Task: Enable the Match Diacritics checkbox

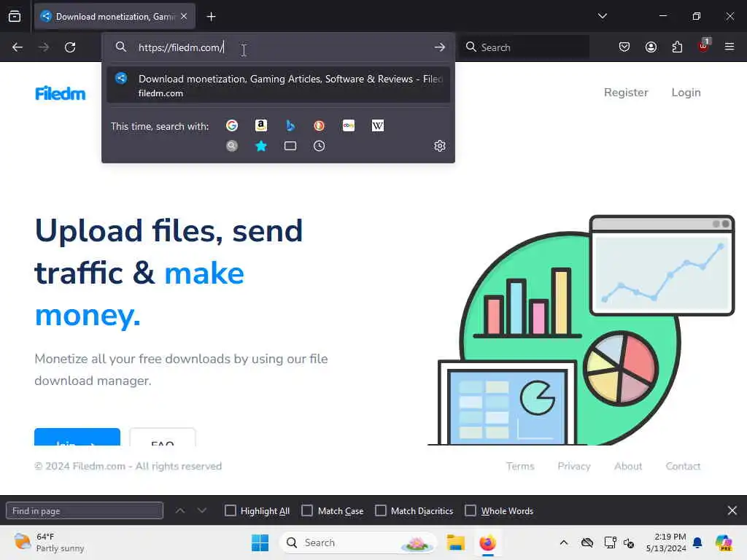Action: [x=381, y=510]
